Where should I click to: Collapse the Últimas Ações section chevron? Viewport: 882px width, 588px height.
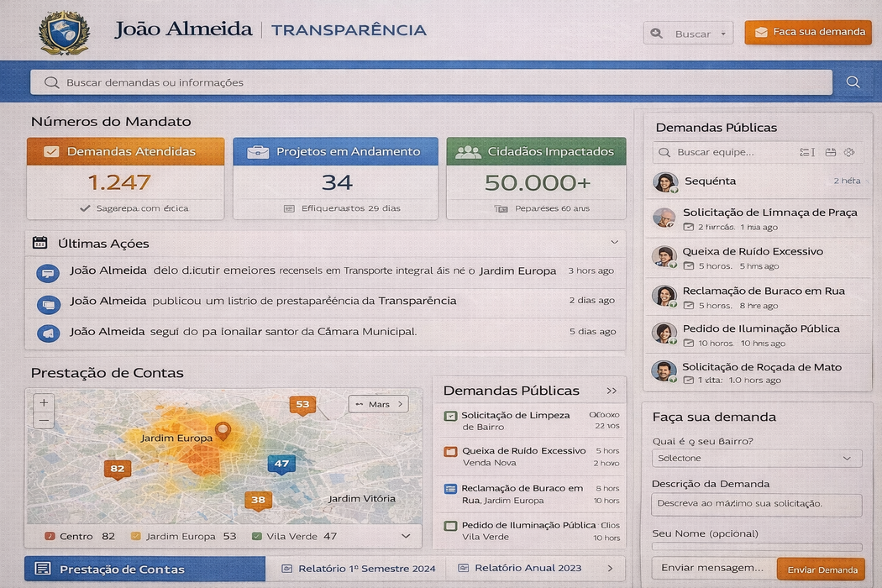pos(613,243)
